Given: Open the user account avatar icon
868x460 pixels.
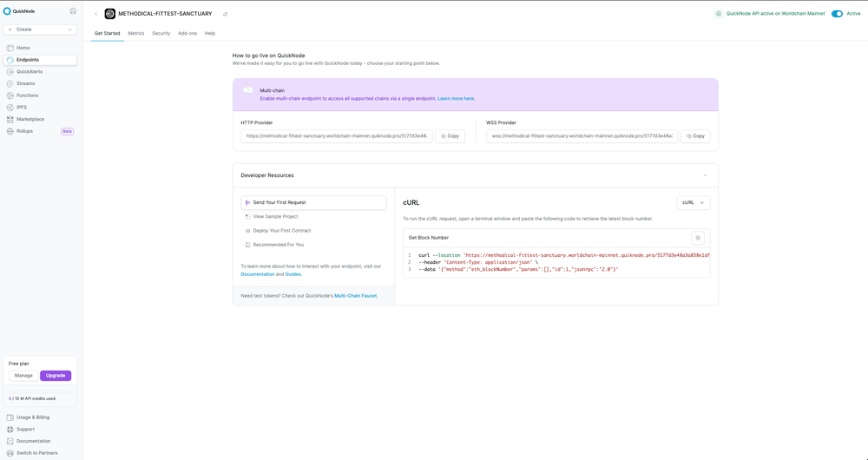Looking at the screenshot, I should pos(73,11).
